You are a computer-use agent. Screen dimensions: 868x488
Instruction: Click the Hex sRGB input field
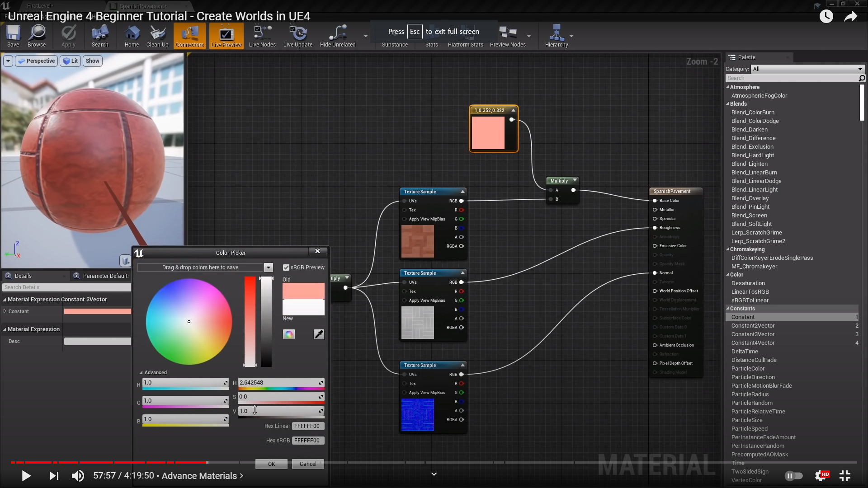pos(308,441)
